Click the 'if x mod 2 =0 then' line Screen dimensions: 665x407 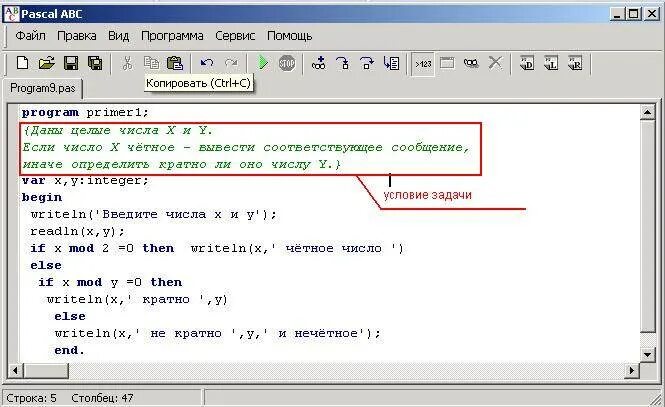(217, 248)
